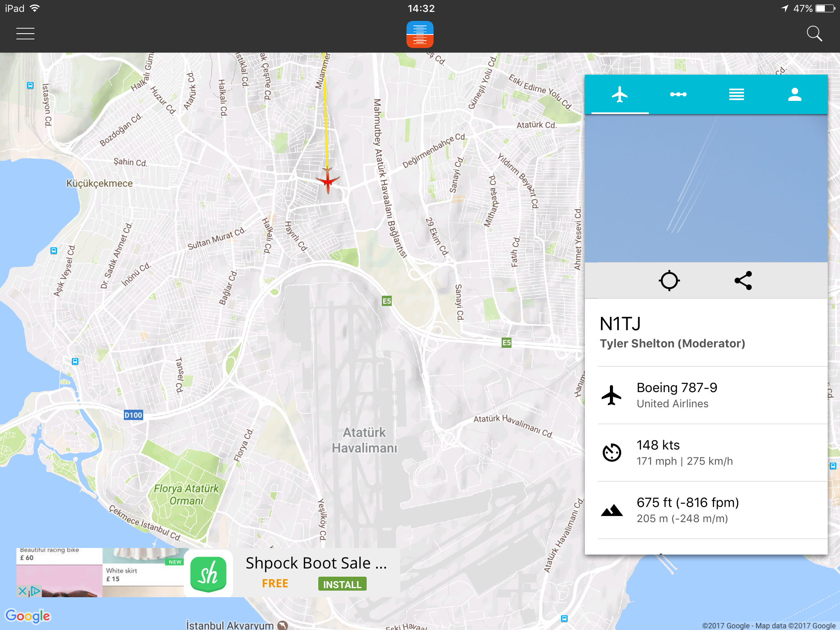Switch to the aircraft info tab

(x=620, y=94)
